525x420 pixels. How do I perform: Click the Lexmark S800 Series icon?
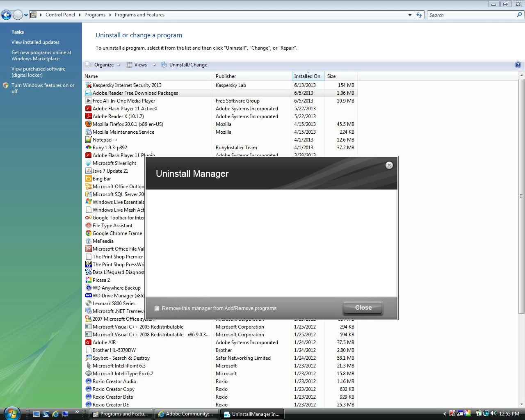(x=88, y=304)
